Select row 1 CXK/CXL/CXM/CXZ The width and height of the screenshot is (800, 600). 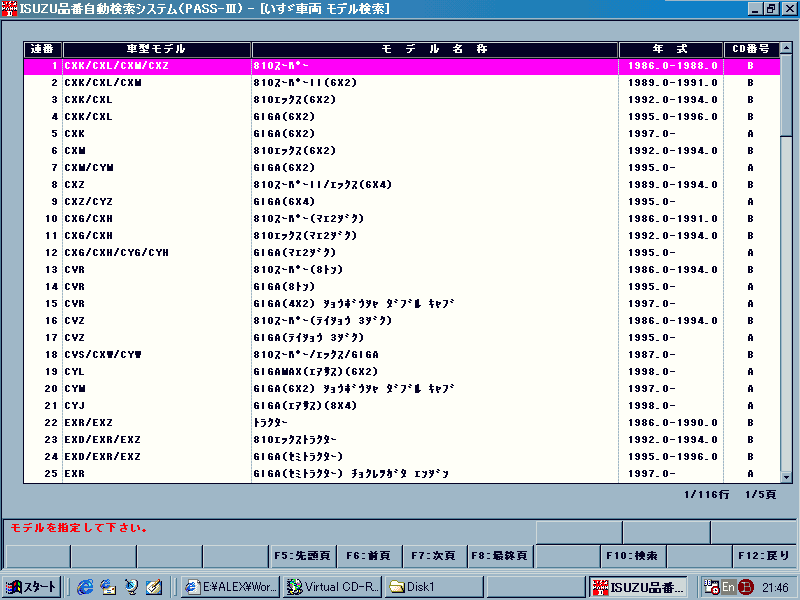402,66
